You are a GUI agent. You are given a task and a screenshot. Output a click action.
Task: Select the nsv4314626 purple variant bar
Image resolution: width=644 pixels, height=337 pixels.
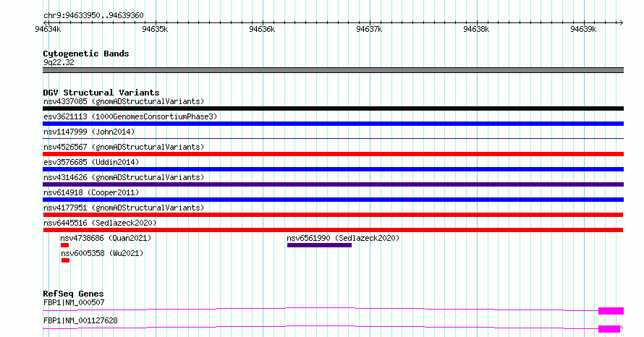tap(333, 184)
